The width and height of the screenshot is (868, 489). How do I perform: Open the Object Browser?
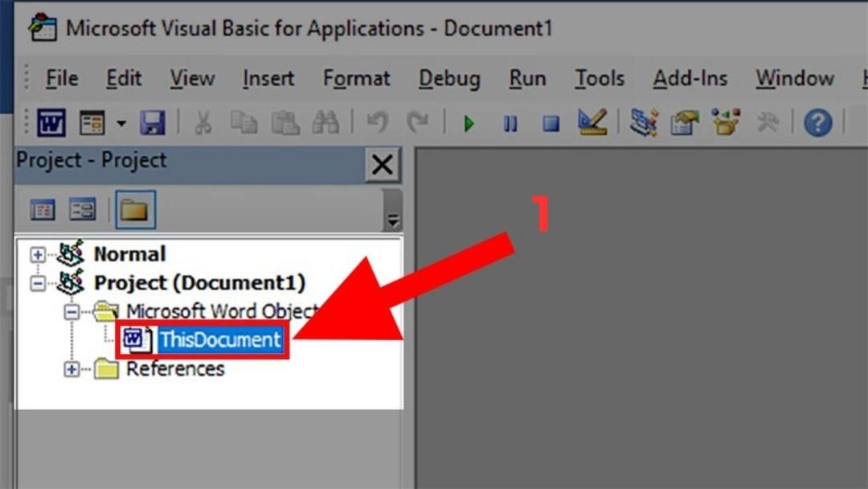(725, 121)
